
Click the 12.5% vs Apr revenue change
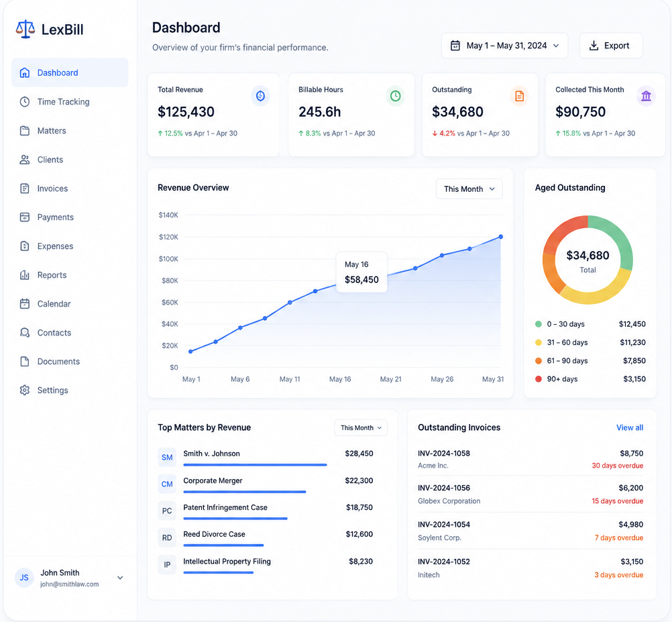197,134
